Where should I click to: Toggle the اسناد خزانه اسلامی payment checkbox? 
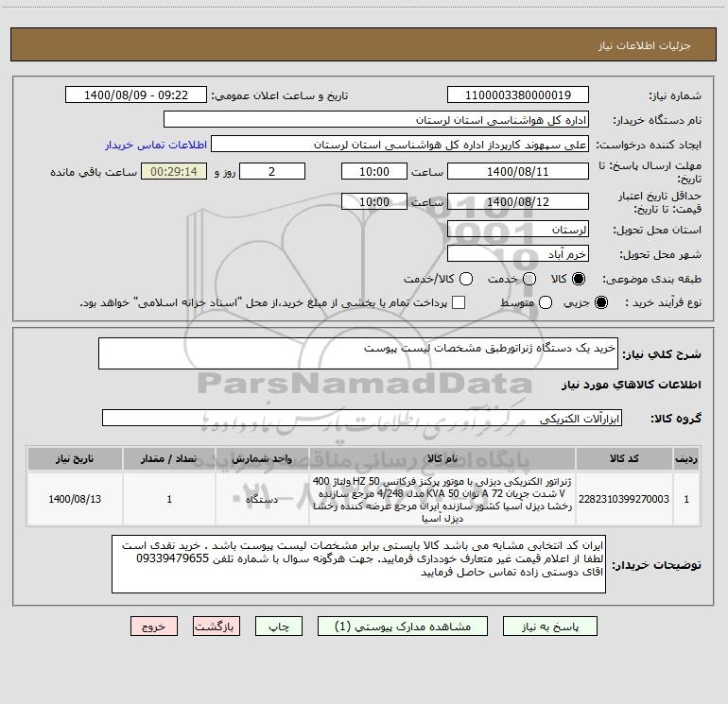point(459,302)
